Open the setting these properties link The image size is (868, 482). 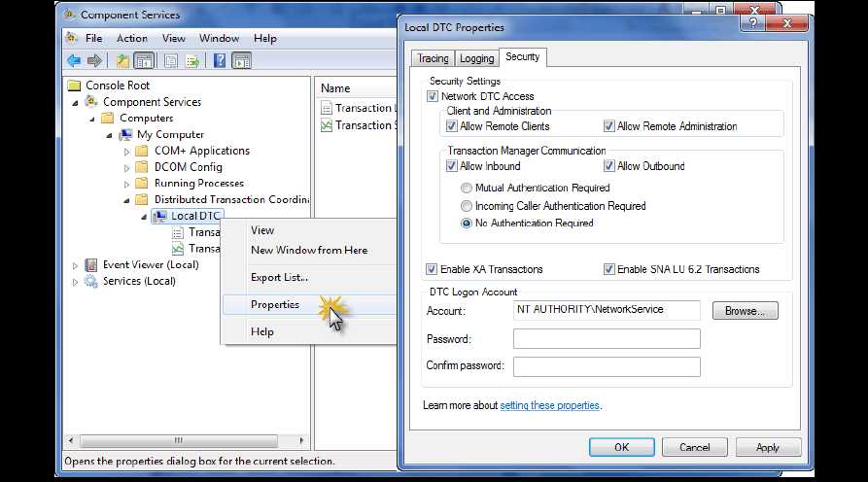coord(550,405)
